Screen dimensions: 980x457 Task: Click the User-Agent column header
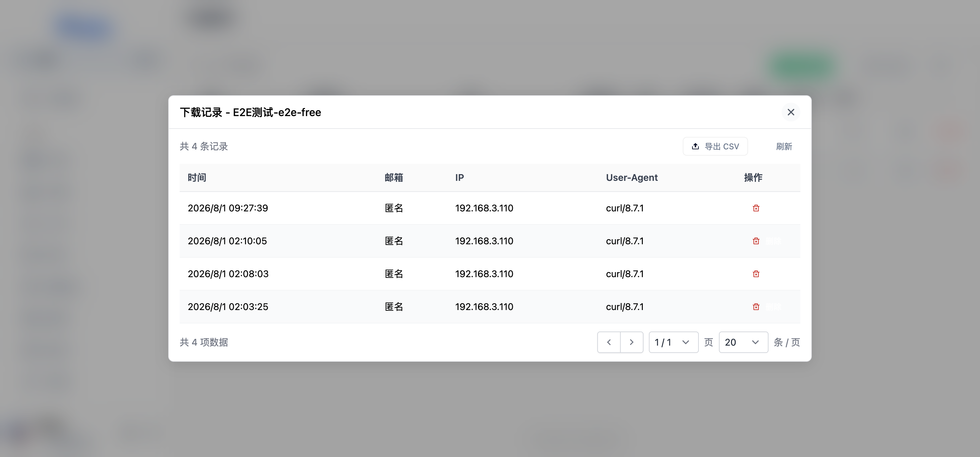[631, 177]
